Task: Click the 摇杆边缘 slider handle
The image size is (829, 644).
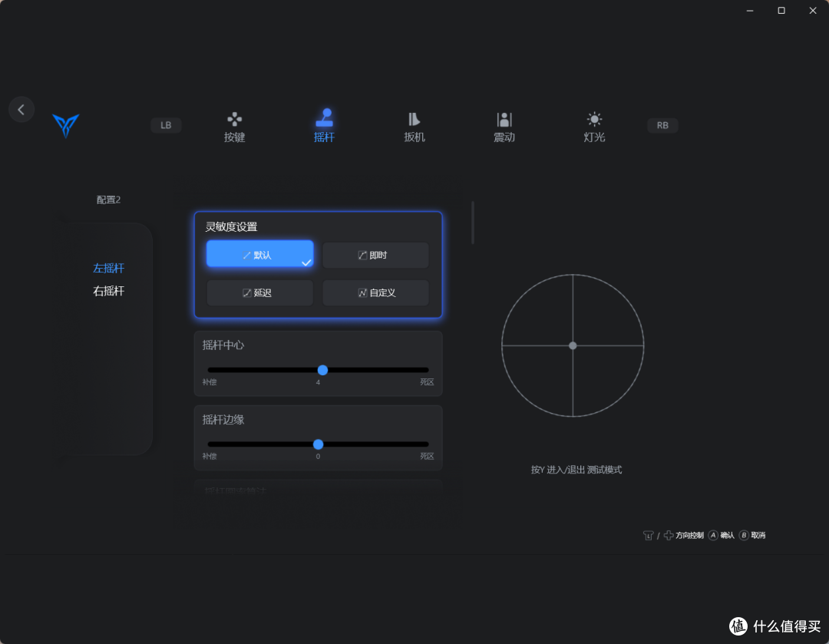Action: 318,444
